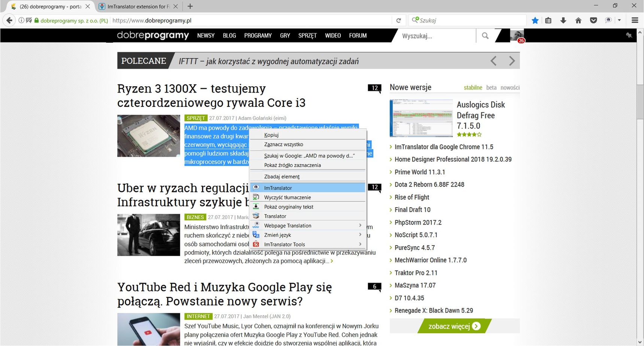Click the Firefox Szukaj search box

coord(468,21)
